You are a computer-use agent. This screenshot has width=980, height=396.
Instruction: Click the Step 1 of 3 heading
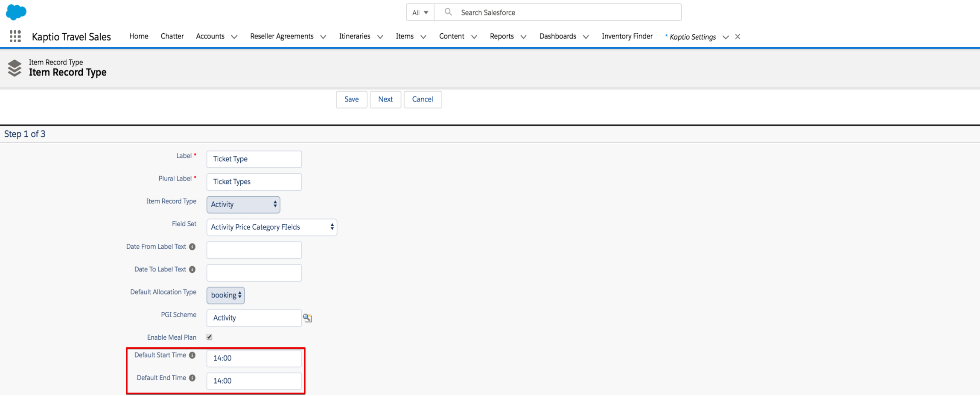[25, 134]
